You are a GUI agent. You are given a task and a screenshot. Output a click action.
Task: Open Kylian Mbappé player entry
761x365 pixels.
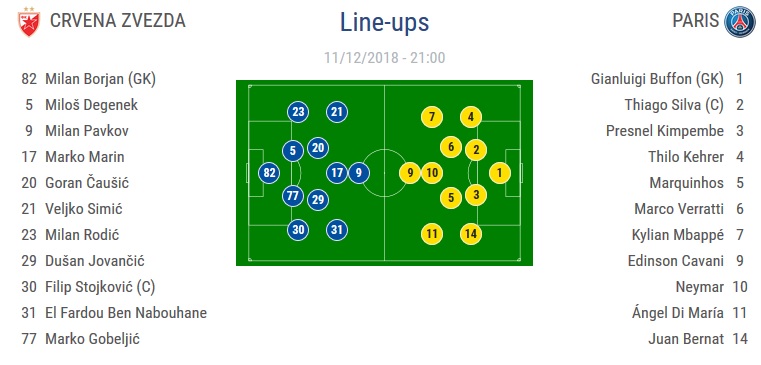[x=688, y=235]
